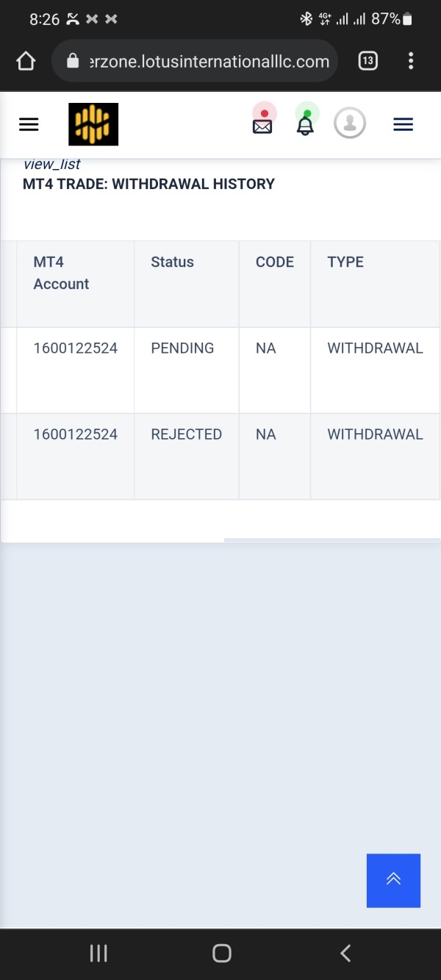This screenshot has width=441, height=980.
Task: Open the notifications bell icon
Action: [x=305, y=121]
